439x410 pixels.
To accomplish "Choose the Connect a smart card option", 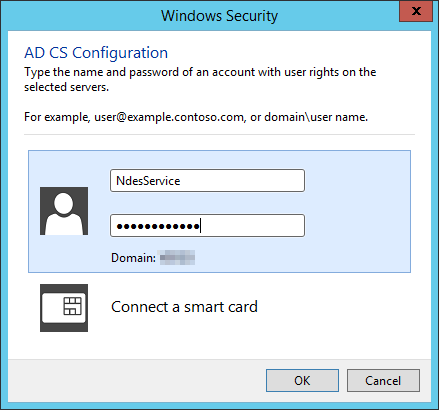I will (x=184, y=307).
